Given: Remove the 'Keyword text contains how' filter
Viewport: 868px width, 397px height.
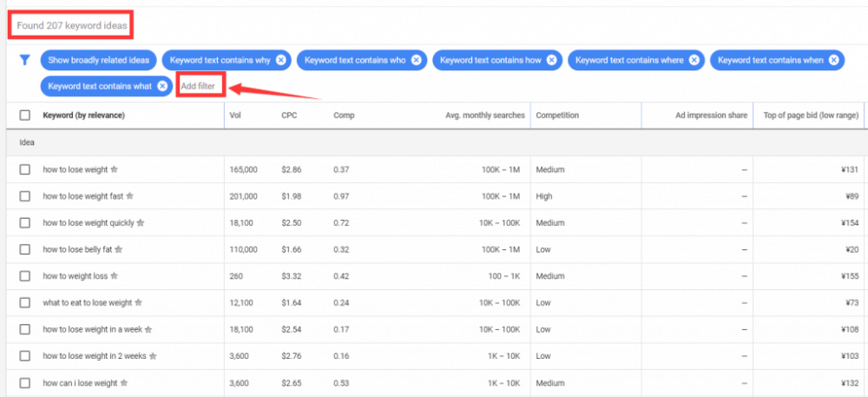Looking at the screenshot, I should pos(551,60).
